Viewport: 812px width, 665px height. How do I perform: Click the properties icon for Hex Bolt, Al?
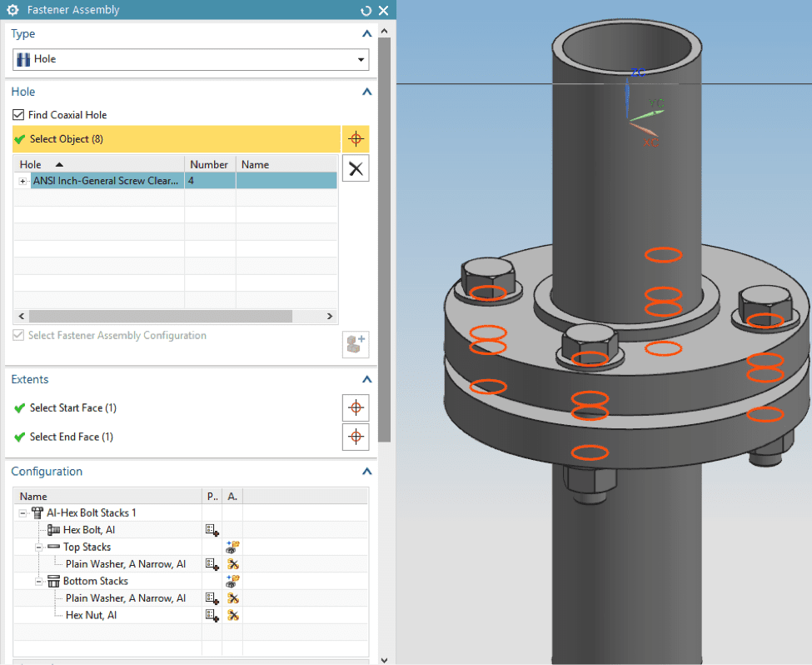[x=212, y=530]
